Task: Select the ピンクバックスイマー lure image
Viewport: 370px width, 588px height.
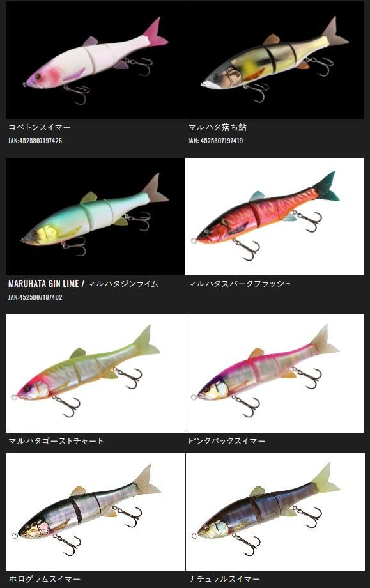Action: [x=275, y=373]
